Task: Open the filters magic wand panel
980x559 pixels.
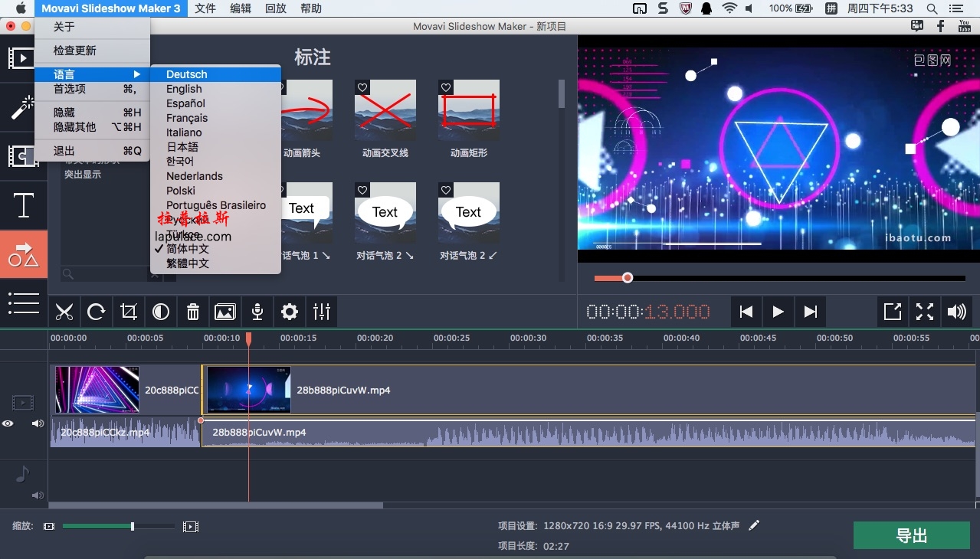Action: (x=23, y=108)
